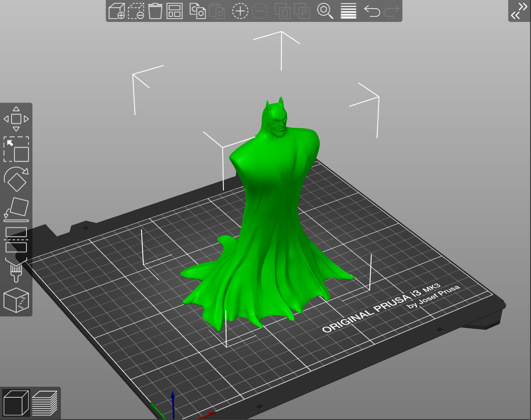Switch to sliced layers preview view
The image size is (531, 420).
45,403
